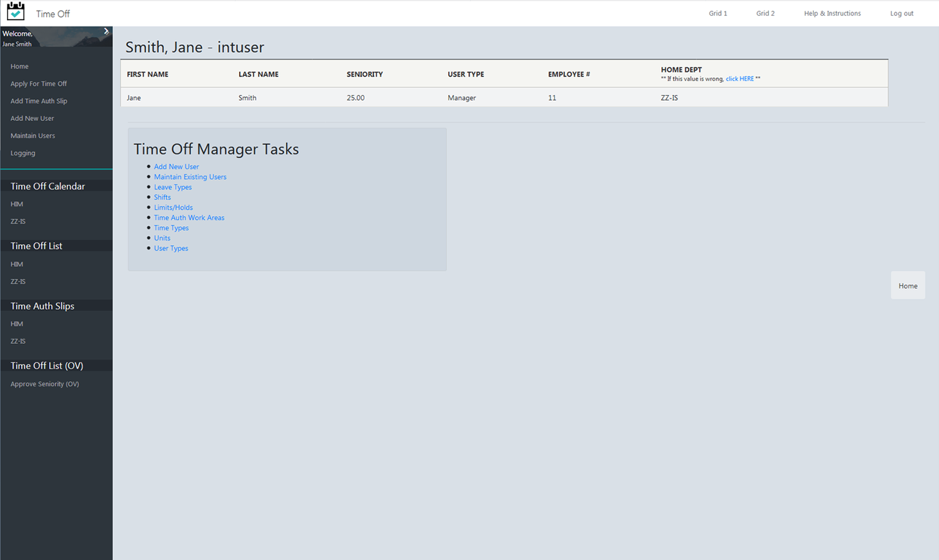The height and width of the screenshot is (560, 939).
Task: Select Approve Seniority (OV)
Action: [x=44, y=384]
